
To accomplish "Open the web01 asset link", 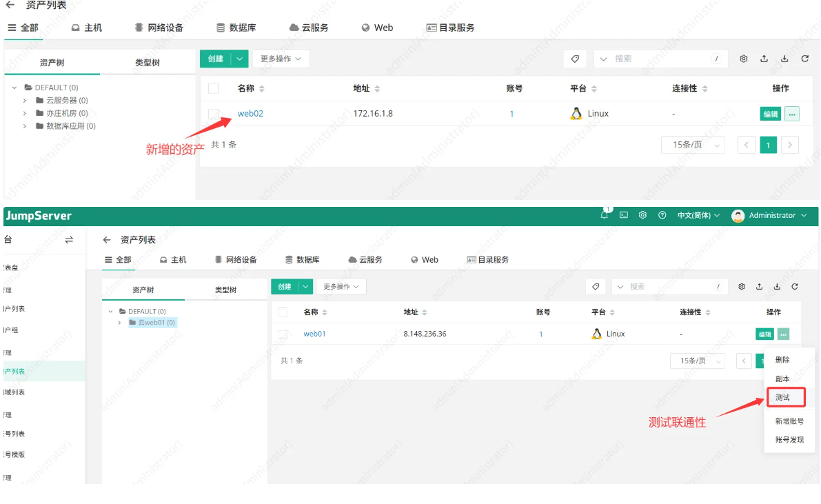I will tap(314, 334).
